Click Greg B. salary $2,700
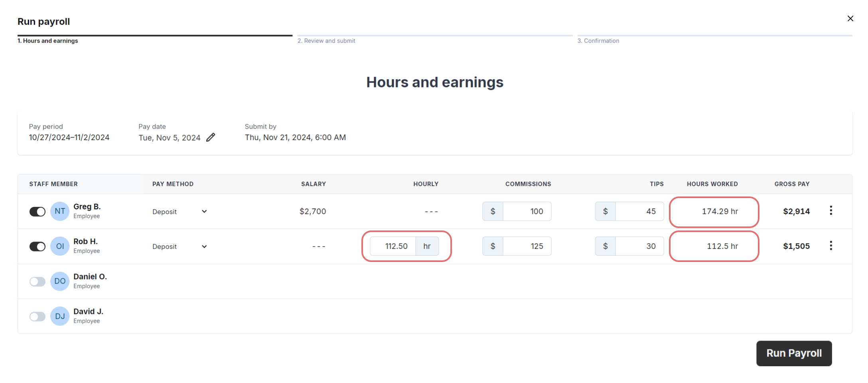Screen dimensions: 868x383 click(x=313, y=211)
